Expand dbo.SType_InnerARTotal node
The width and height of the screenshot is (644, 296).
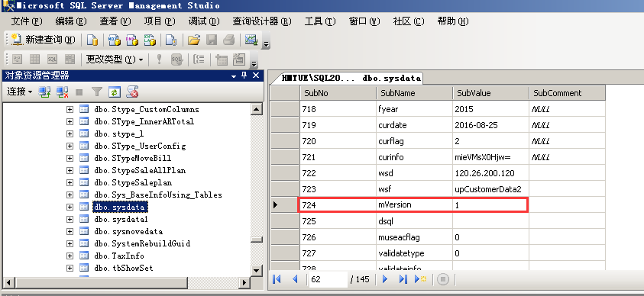70,122
